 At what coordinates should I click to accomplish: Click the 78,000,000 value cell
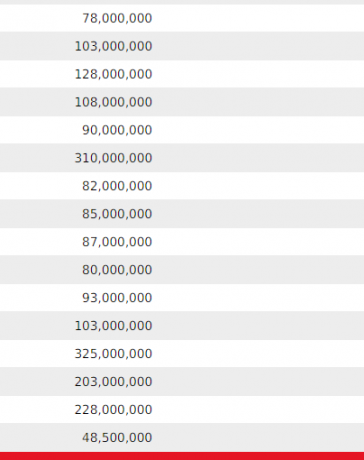pos(117,18)
